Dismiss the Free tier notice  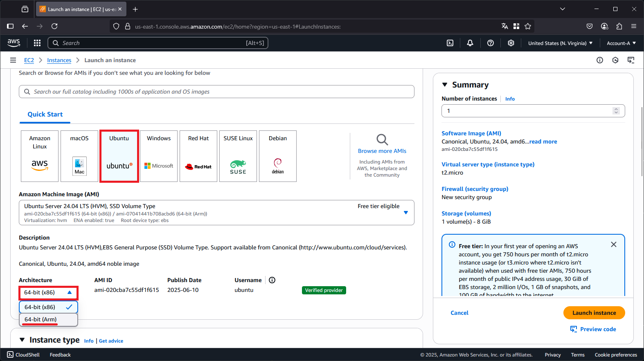(x=614, y=244)
